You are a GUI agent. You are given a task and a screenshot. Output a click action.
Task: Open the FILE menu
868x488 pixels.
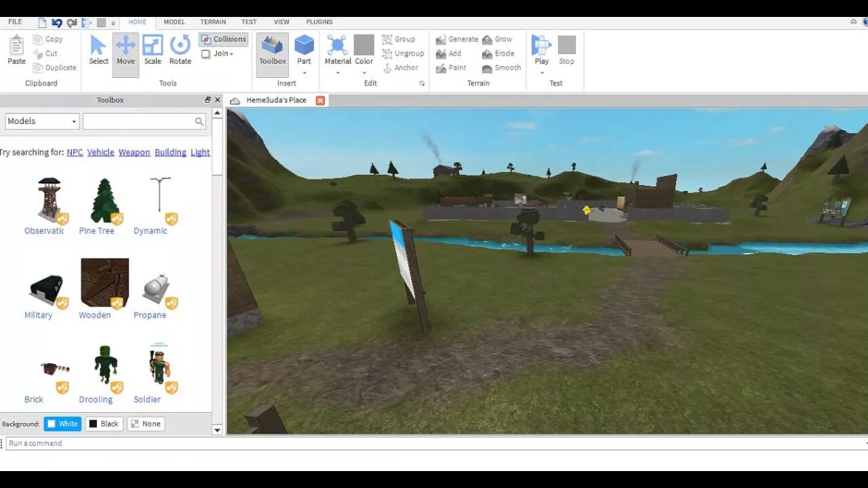click(15, 22)
